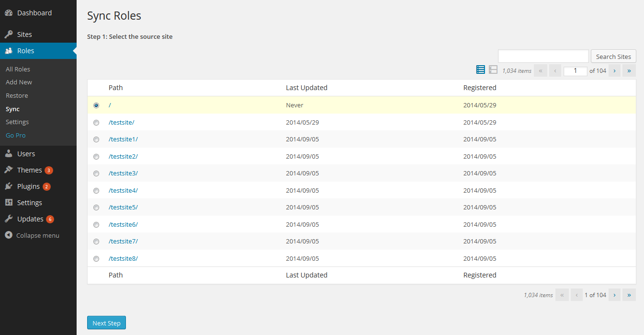Select the /testsite8/ radio button

96,259
